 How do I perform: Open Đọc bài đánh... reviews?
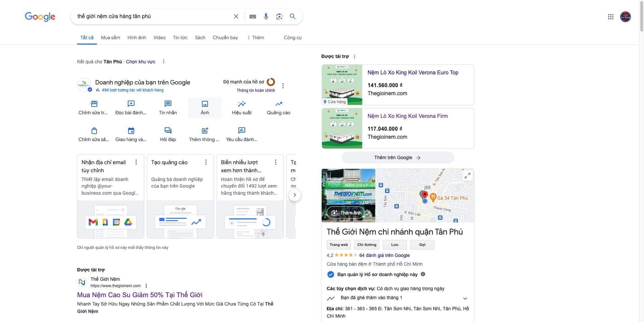[131, 108]
